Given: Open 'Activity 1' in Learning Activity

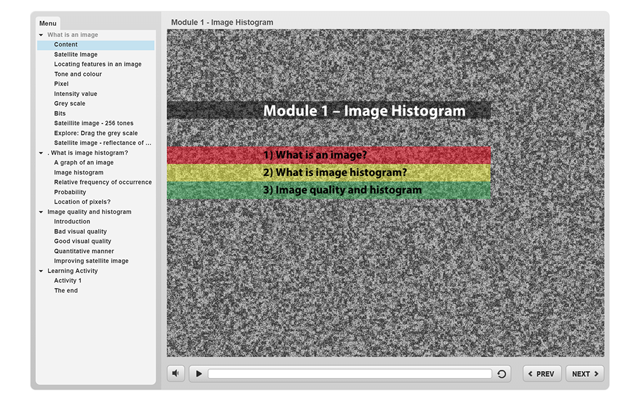Looking at the screenshot, I should (68, 281).
